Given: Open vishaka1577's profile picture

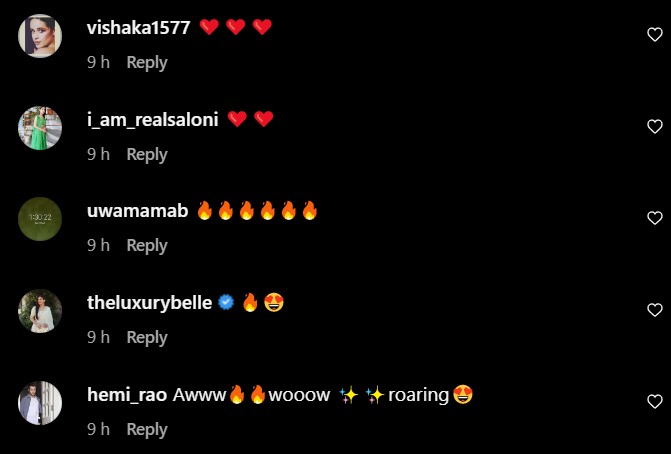Looking at the screenshot, I should click(40, 36).
